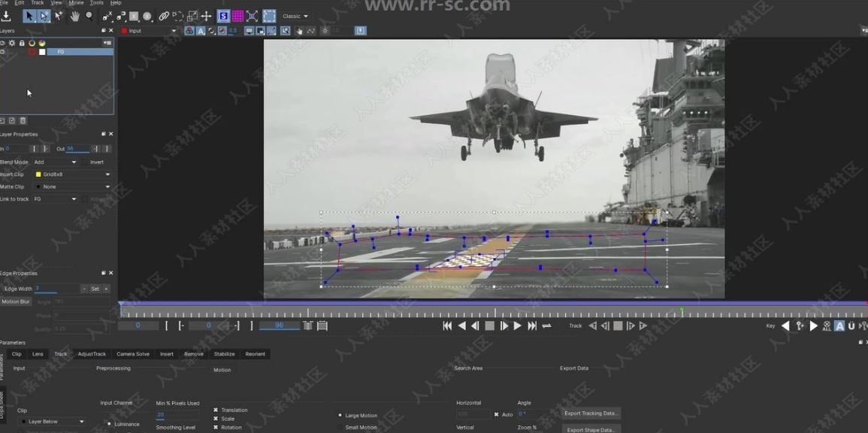Click the Group Layer folder icon
This screenshot has height=433, width=868.
click(2, 121)
